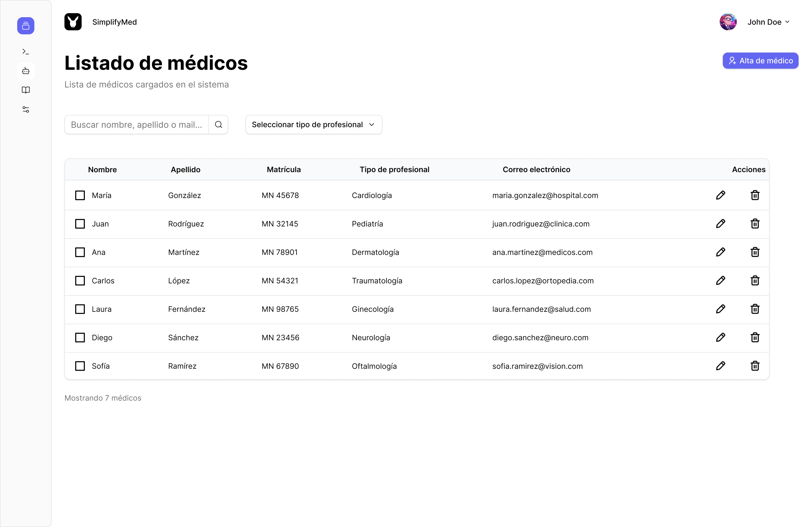The width and height of the screenshot is (812, 527).
Task: Open the terminal sidebar icon
Action: click(26, 51)
